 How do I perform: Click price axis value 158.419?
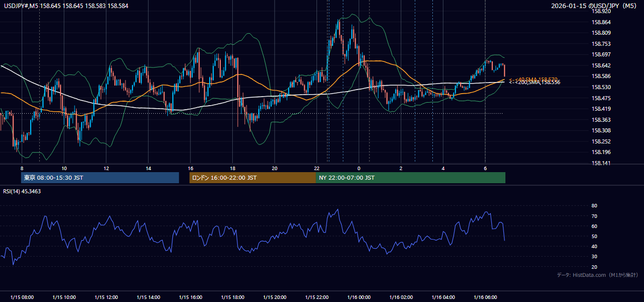click(601, 109)
